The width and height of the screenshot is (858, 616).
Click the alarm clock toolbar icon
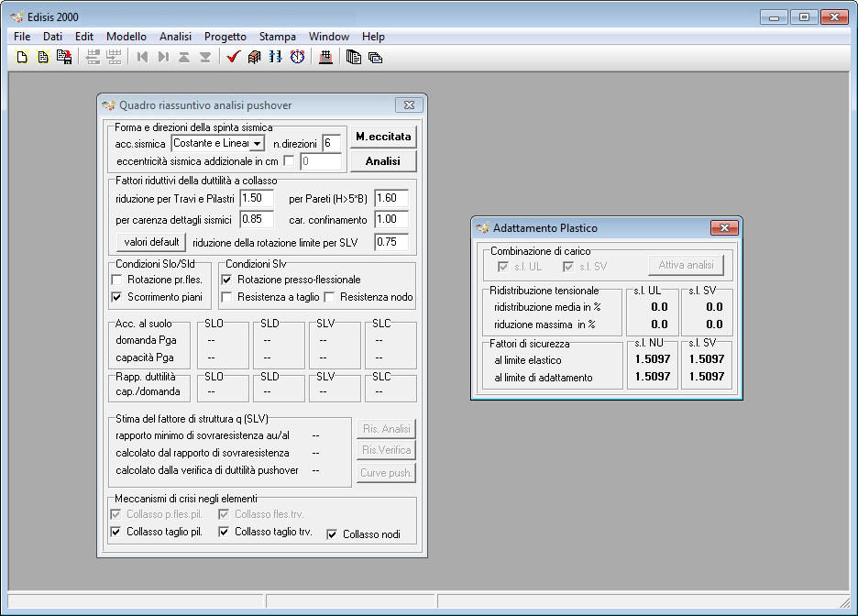pos(297,57)
